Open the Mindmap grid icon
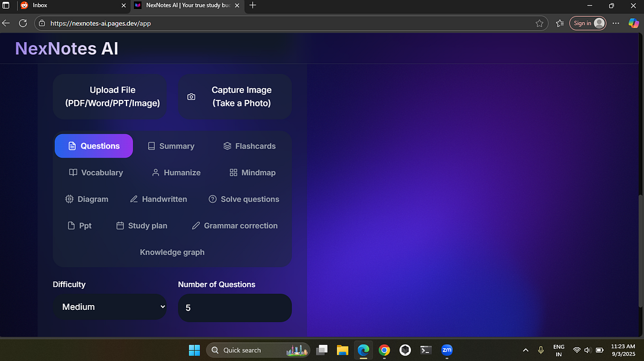Viewport: 644px width, 361px height. [233, 172]
